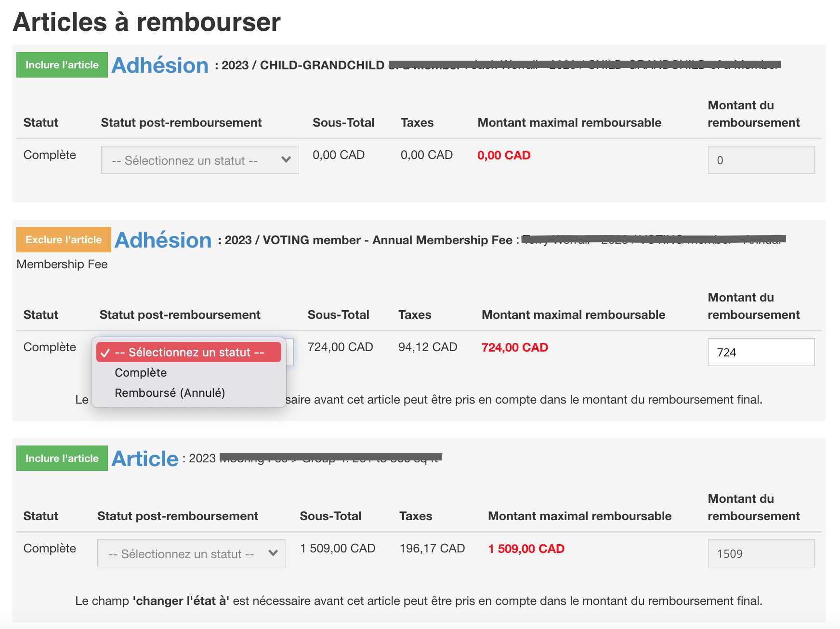840x629 pixels.
Task: Include the CHILD-GRANDCHILD membership article
Action: tap(62, 65)
